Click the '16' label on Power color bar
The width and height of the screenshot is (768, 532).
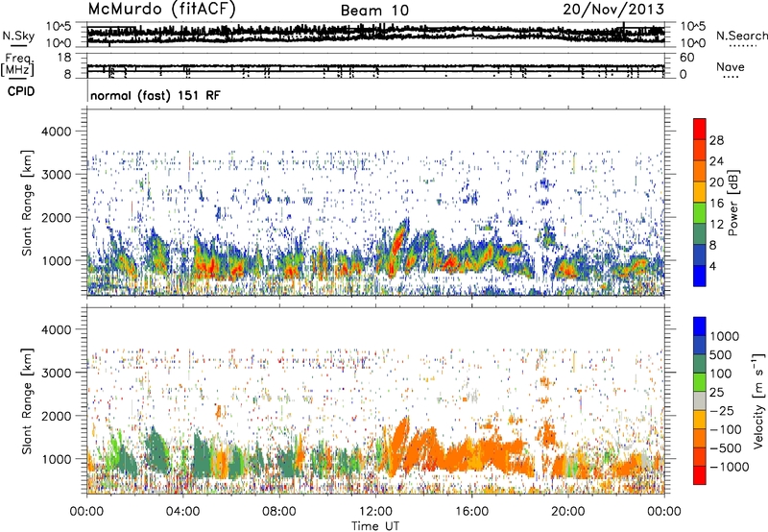point(716,204)
